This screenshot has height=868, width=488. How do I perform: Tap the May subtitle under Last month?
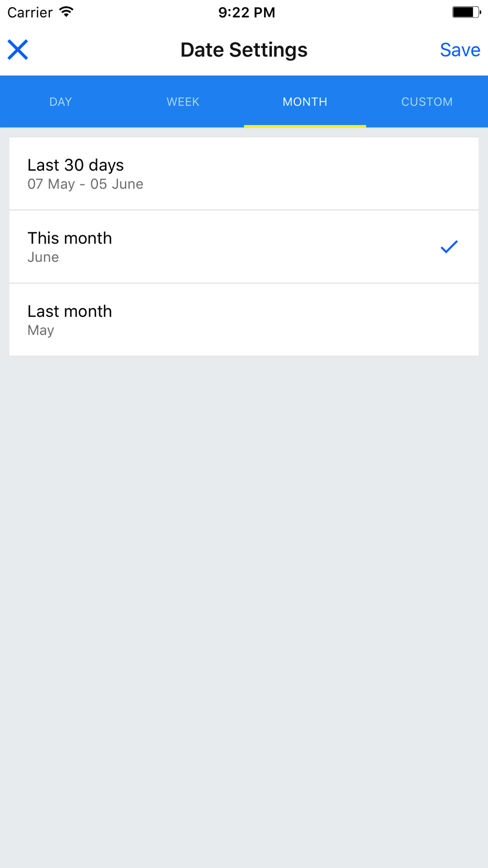pyautogui.click(x=41, y=331)
